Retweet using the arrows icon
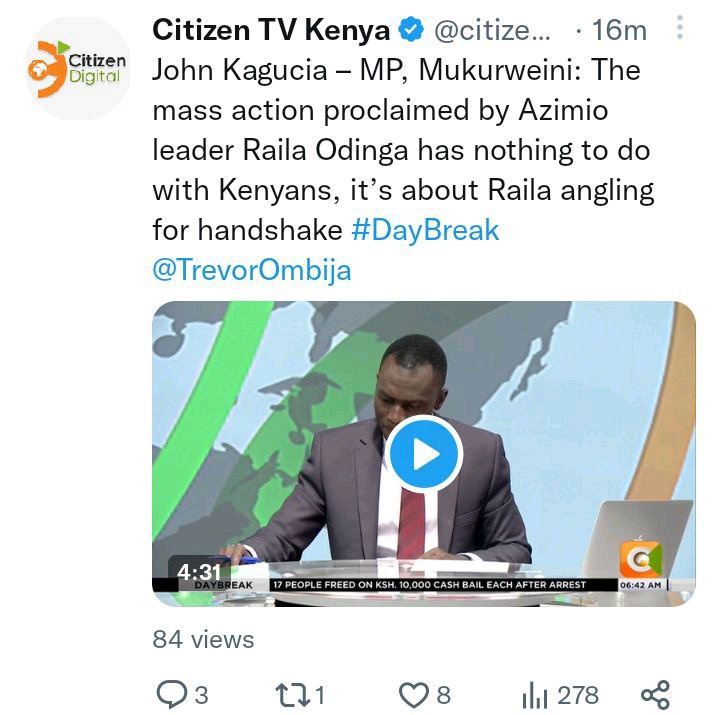 click(292, 694)
